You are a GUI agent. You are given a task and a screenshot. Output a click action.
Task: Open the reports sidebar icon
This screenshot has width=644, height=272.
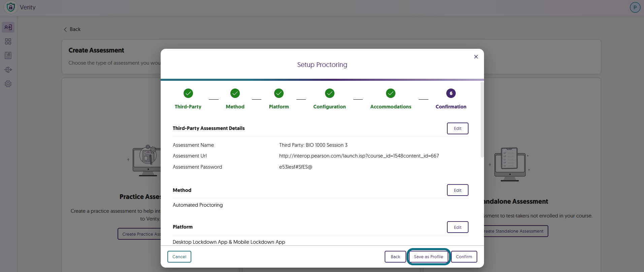[8, 56]
